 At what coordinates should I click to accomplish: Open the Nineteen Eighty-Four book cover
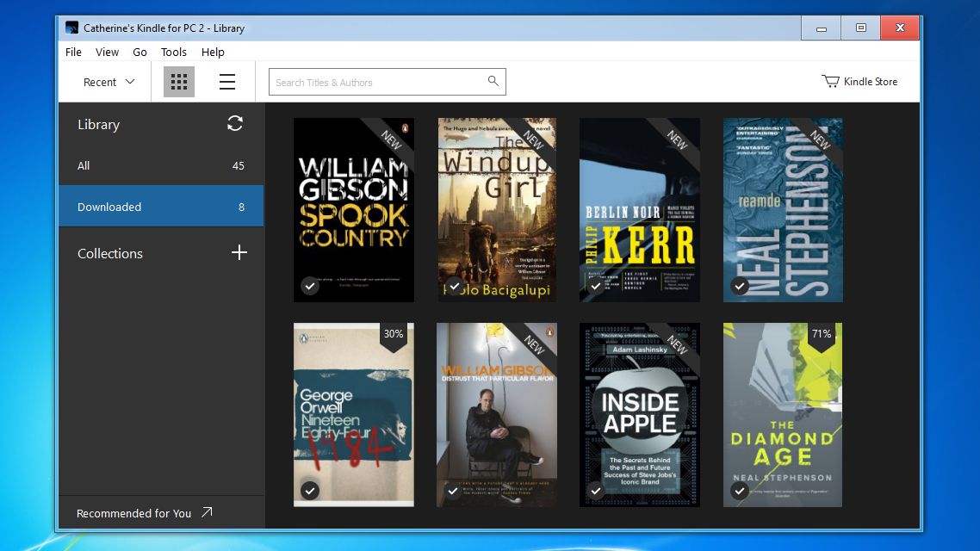tap(353, 414)
